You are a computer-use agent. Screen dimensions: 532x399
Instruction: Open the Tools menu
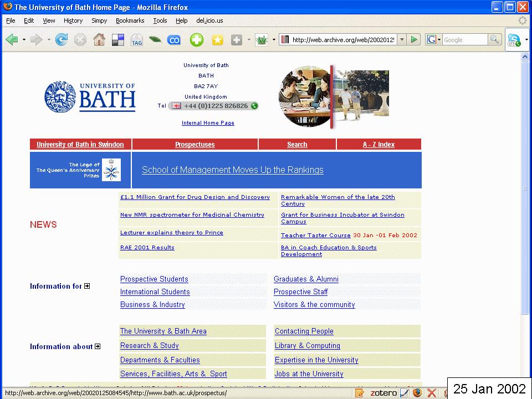pos(160,21)
